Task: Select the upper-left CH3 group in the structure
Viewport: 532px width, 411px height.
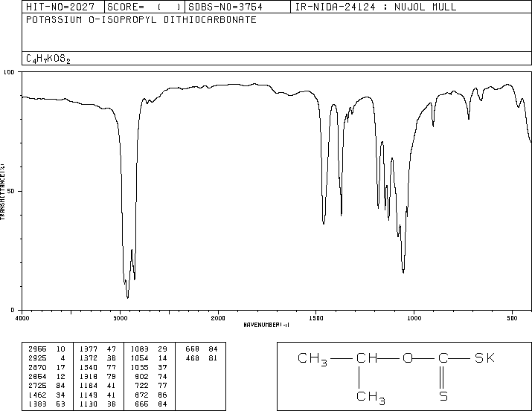Action: point(313,359)
